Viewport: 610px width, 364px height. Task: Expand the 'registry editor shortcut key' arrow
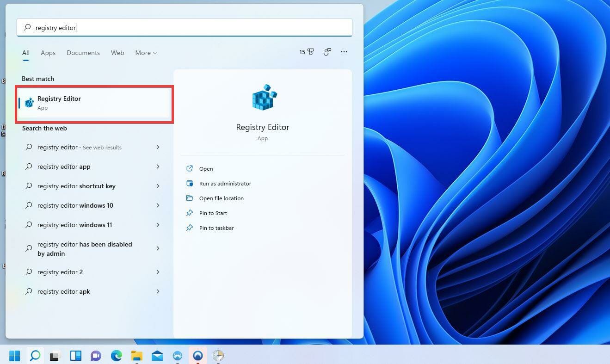coord(158,186)
